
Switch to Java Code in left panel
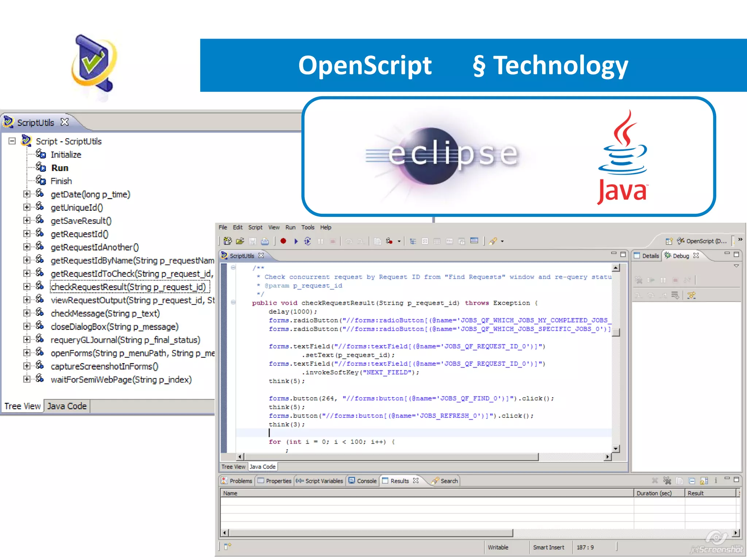coord(67,406)
